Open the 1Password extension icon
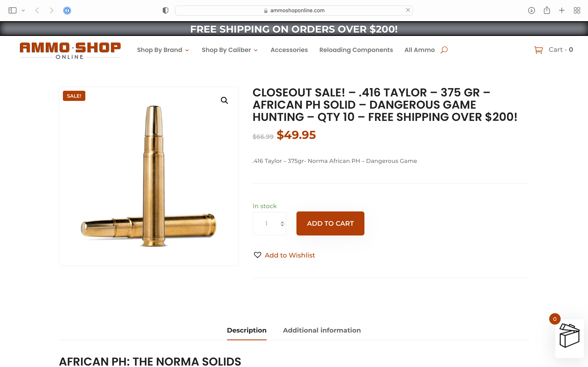 [67, 10]
